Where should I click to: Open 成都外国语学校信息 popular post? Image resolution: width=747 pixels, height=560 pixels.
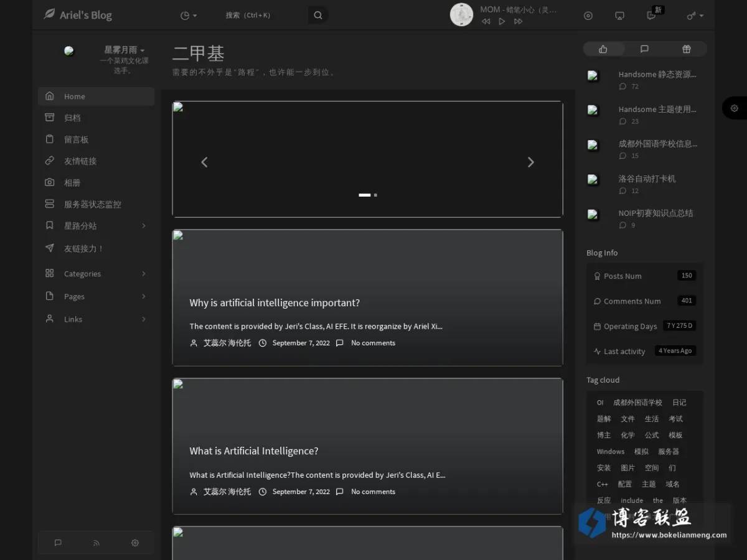tap(658, 144)
